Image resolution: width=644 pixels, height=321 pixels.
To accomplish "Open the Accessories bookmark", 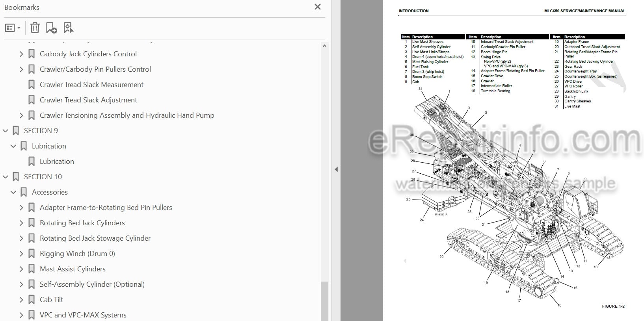I will point(50,192).
